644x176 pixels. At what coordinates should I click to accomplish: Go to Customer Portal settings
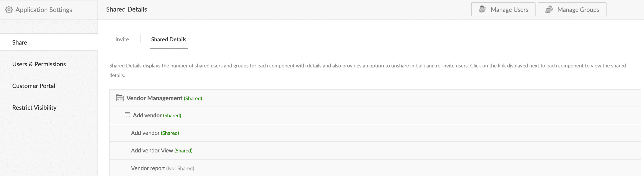pyautogui.click(x=34, y=86)
